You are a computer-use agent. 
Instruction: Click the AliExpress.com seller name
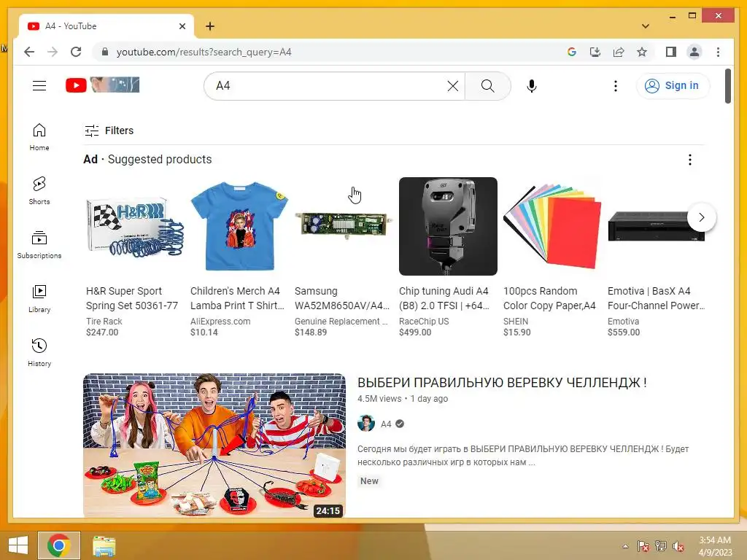(220, 322)
